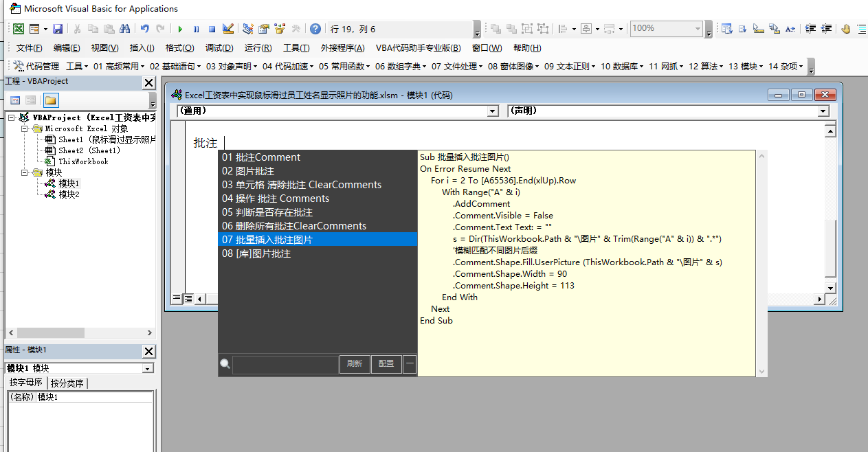The width and height of the screenshot is (868, 452).
Task: Click the Quick Info icon
Action: (759, 29)
